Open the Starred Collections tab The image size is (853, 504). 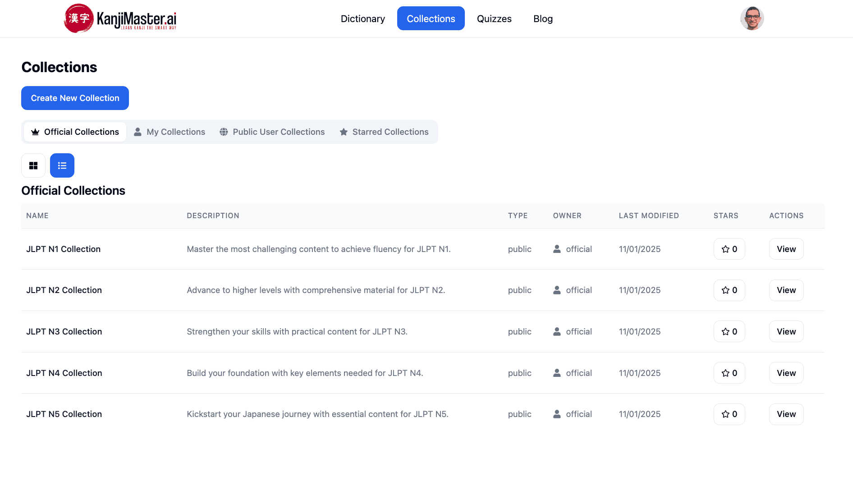(x=384, y=132)
